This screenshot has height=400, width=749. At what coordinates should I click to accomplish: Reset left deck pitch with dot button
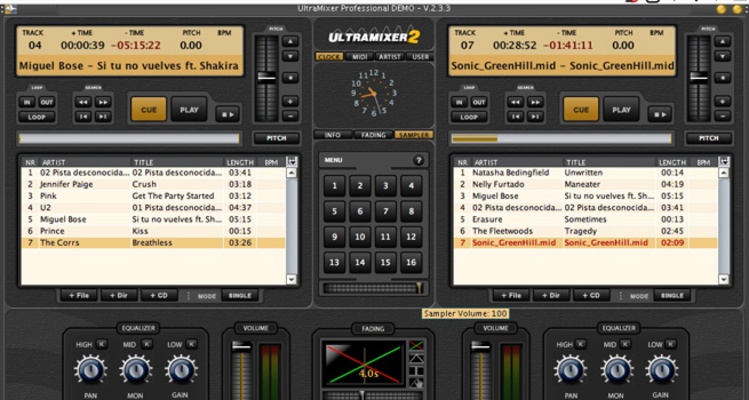click(290, 77)
